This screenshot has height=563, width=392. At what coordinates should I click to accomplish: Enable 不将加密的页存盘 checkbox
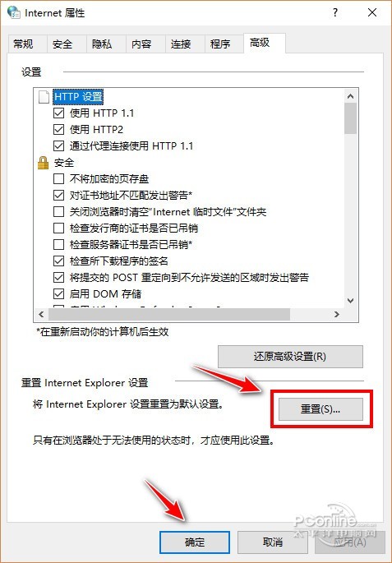pyautogui.click(x=58, y=179)
